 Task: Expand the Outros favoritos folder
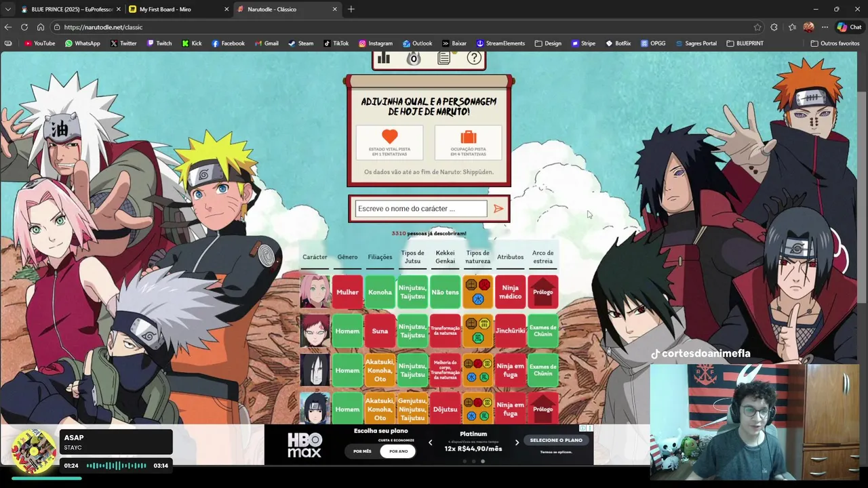pyautogui.click(x=835, y=43)
